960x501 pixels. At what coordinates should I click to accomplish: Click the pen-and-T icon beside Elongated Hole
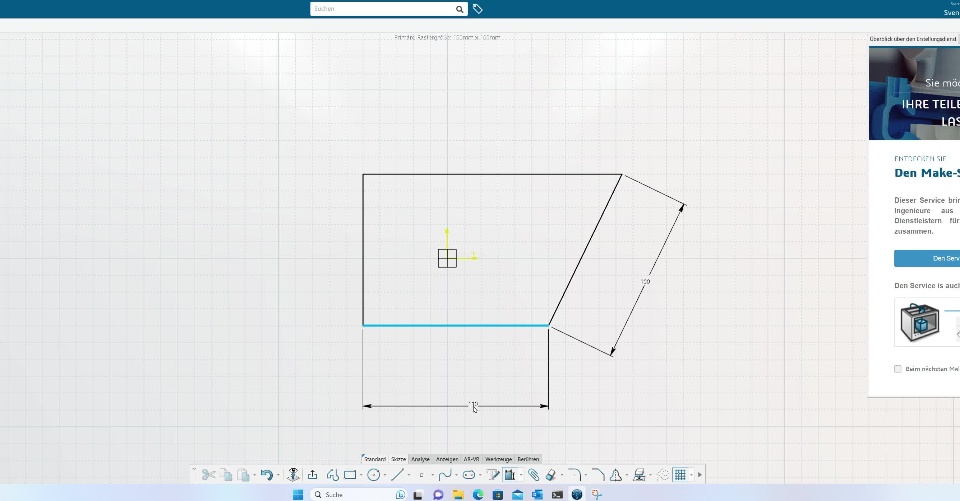click(493, 475)
